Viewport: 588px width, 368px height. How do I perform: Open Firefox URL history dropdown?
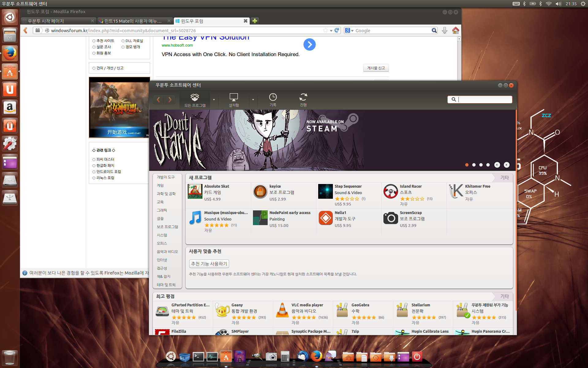click(331, 31)
